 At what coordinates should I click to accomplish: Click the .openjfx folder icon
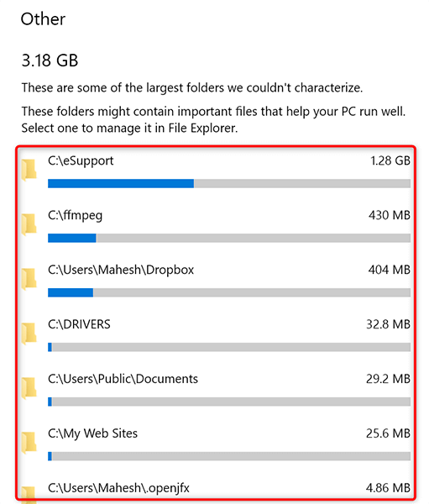click(29, 494)
